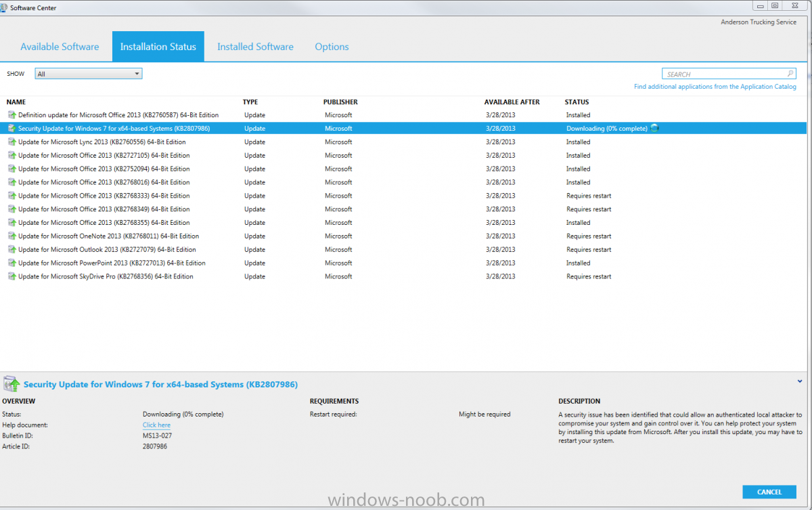Image resolution: width=812 pixels, height=510 pixels.
Task: Switch to Available Software tab
Action: pyautogui.click(x=60, y=47)
